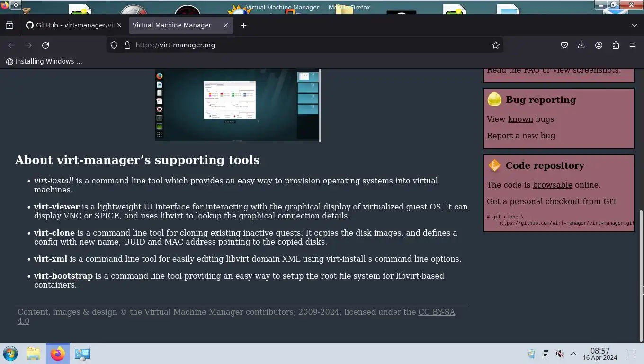644x364 pixels.
Task: Click the forward navigation arrow
Action: click(x=28, y=45)
